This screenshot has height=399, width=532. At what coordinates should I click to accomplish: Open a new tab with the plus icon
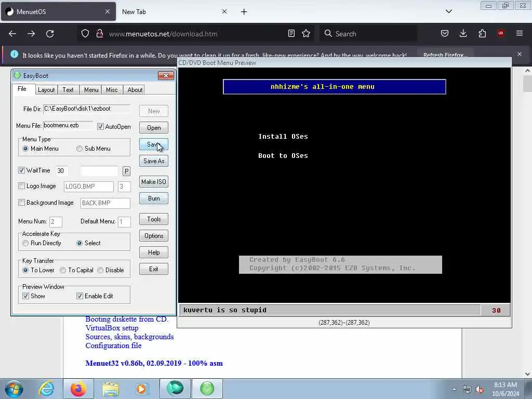click(x=244, y=12)
